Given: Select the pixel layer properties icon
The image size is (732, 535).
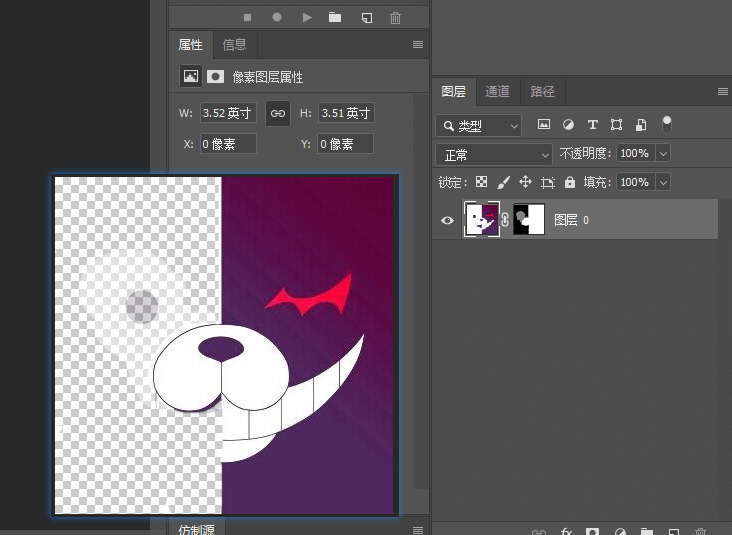Looking at the screenshot, I should coord(190,76).
